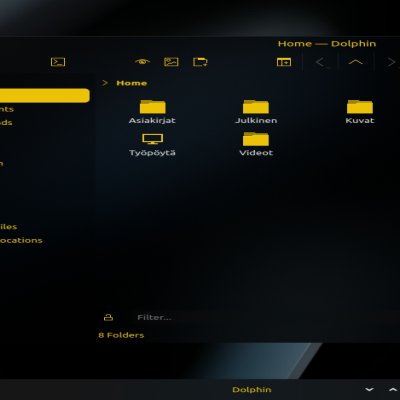Go forward with the right arrow
Image resolution: width=400 pixels, height=400 pixels.
tap(391, 62)
